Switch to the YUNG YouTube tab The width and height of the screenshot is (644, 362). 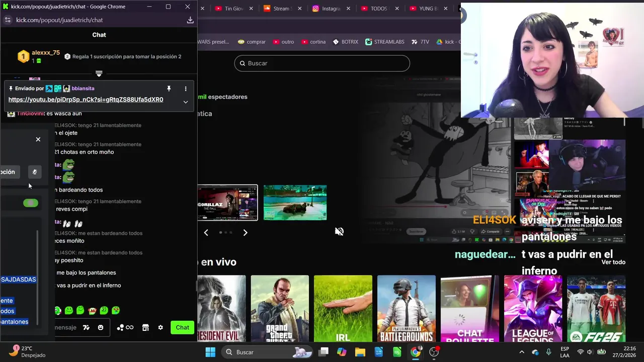point(424,9)
